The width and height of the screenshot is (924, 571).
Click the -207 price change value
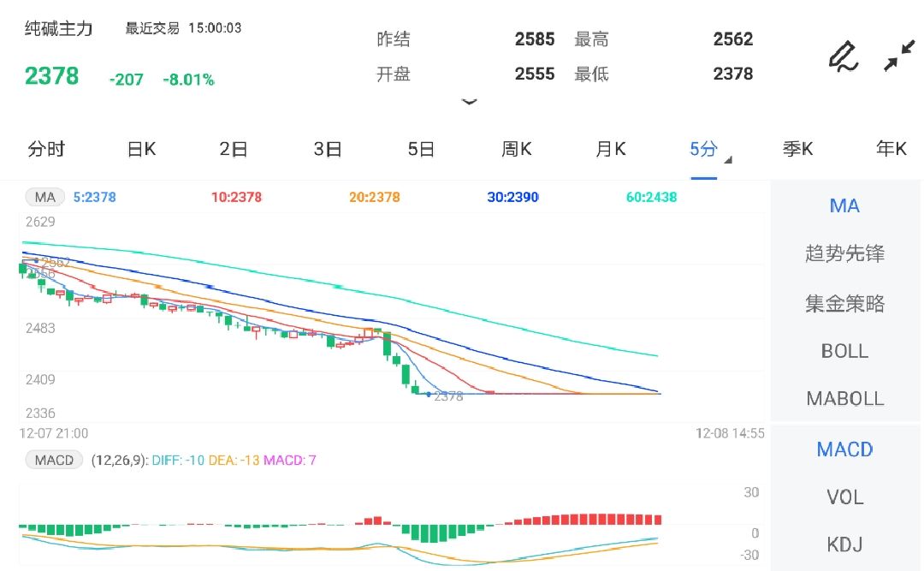pos(126,80)
